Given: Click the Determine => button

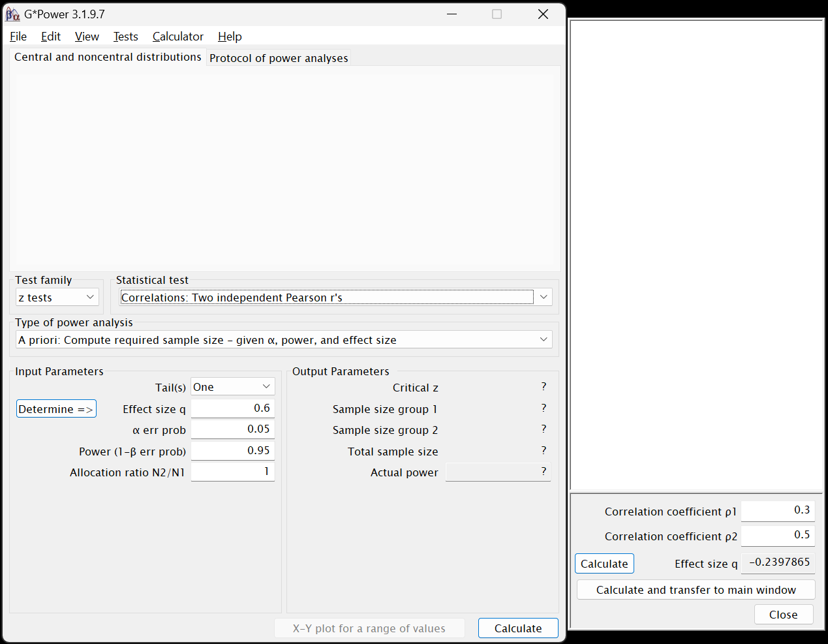Looking at the screenshot, I should (x=56, y=409).
